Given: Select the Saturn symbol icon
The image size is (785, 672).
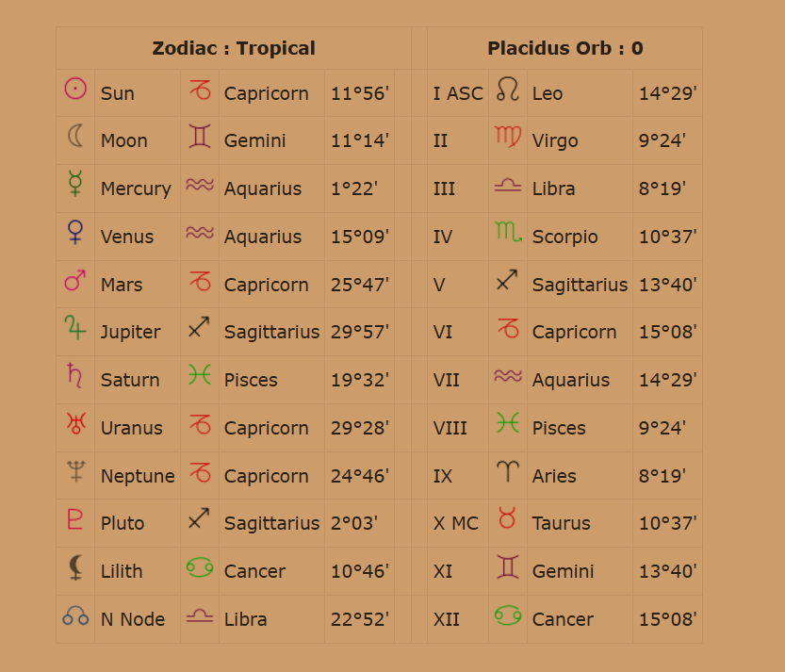Looking at the screenshot, I should click(x=75, y=375).
